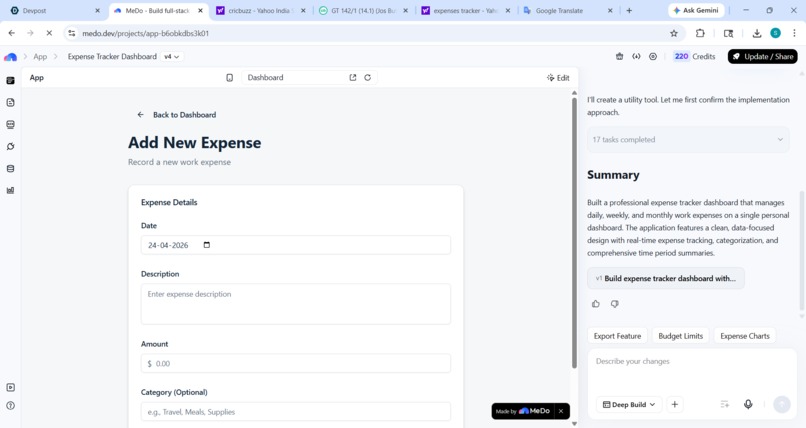The width and height of the screenshot is (806, 428).
Task: Click the Edit button in preview
Action: point(558,78)
